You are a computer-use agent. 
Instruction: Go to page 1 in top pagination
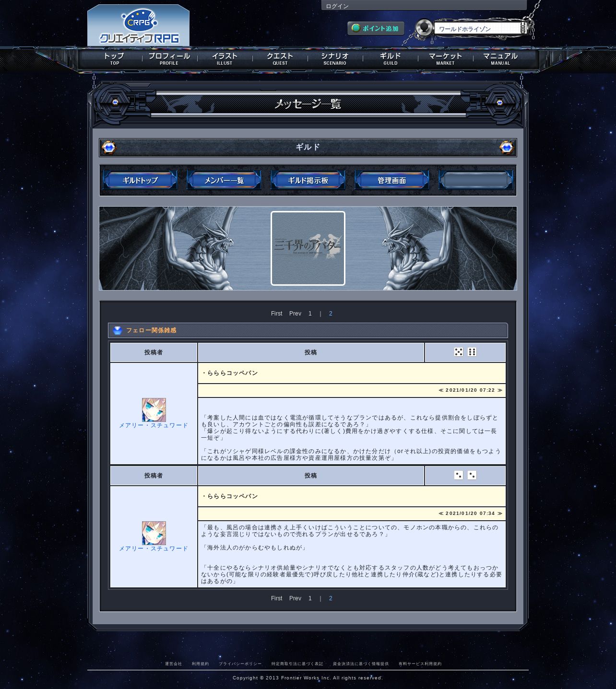[310, 314]
